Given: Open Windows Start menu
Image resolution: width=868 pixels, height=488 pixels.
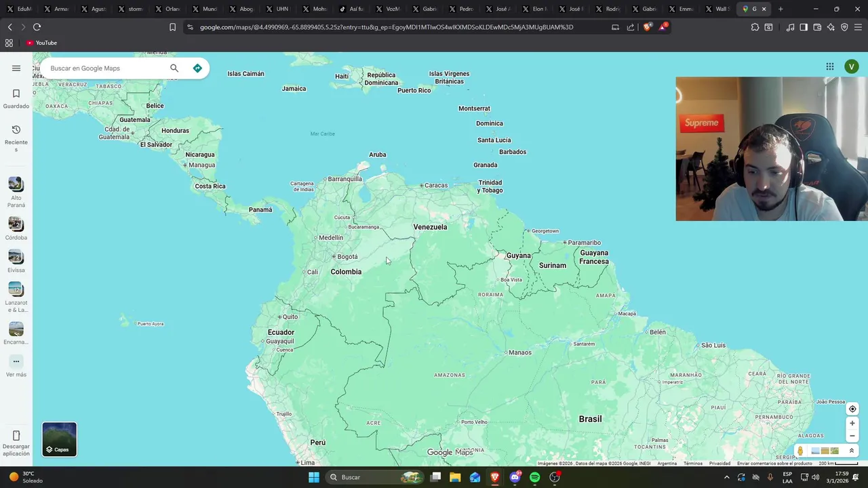Looking at the screenshot, I should 314,477.
